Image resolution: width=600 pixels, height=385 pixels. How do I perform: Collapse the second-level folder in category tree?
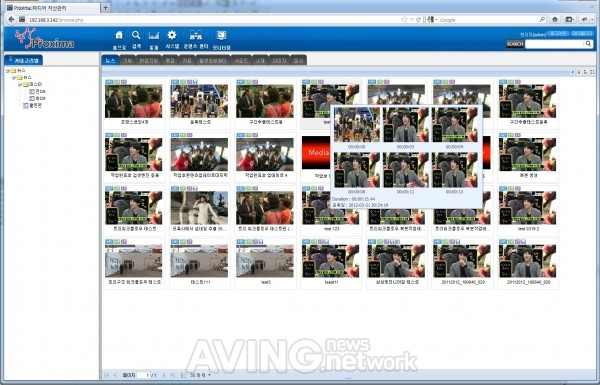click(x=14, y=78)
